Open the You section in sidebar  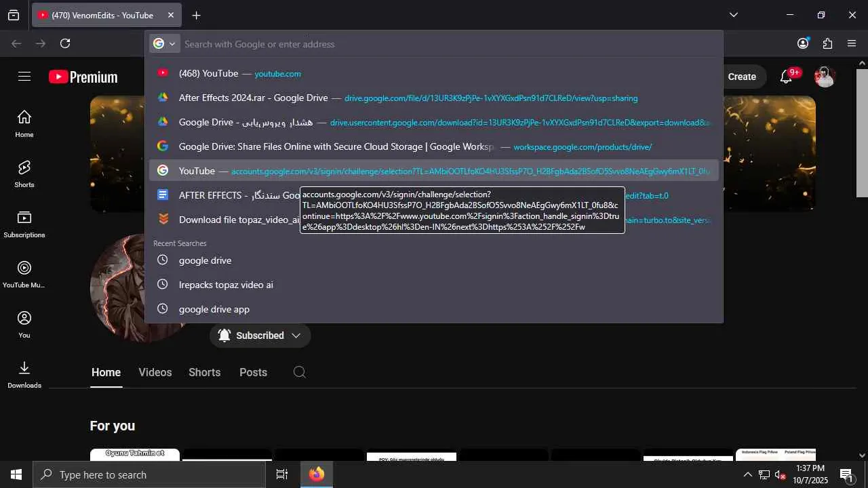[x=24, y=325]
